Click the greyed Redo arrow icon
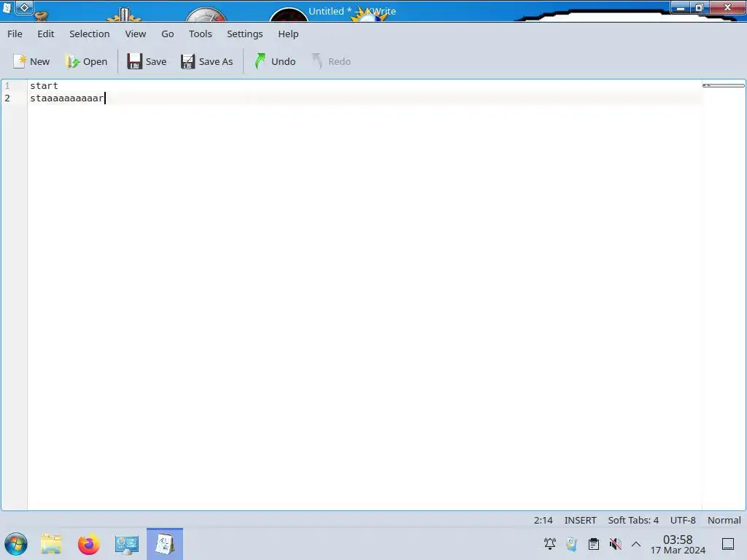The width and height of the screenshot is (747, 560). (x=317, y=61)
